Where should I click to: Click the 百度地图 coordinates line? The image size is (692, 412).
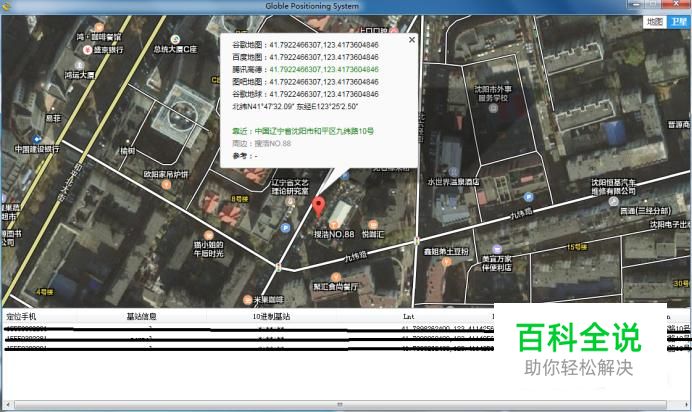(x=305, y=57)
